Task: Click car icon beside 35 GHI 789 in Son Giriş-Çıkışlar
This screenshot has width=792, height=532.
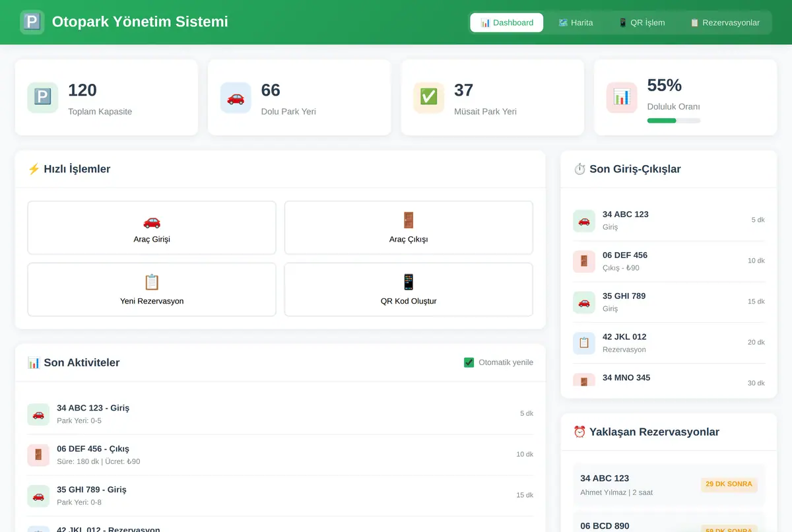Action: click(584, 302)
